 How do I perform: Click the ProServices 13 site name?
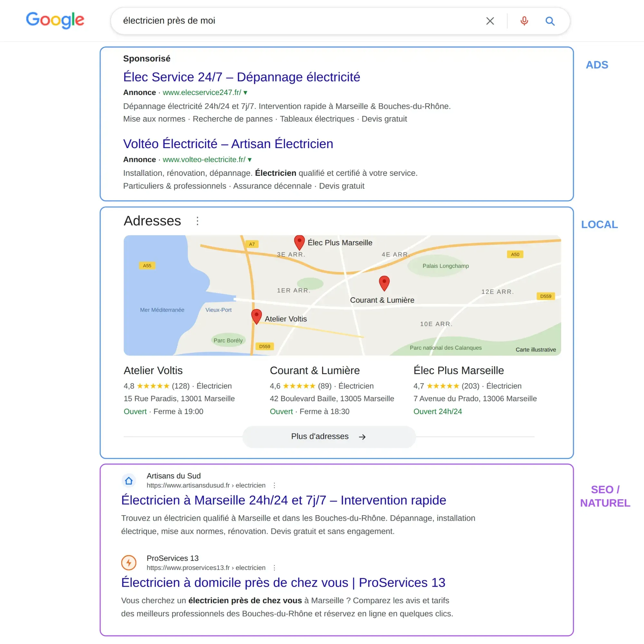pyautogui.click(x=173, y=558)
